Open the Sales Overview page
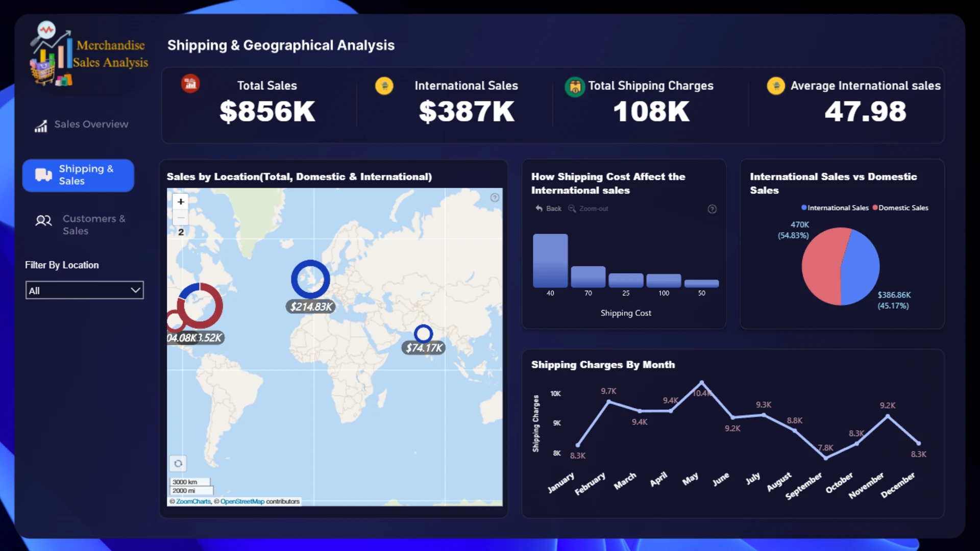 click(82, 124)
